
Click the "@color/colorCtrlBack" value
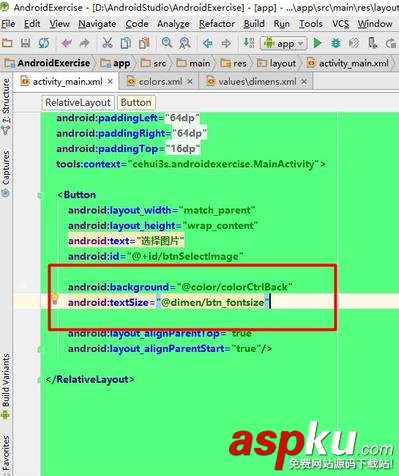pos(235,287)
